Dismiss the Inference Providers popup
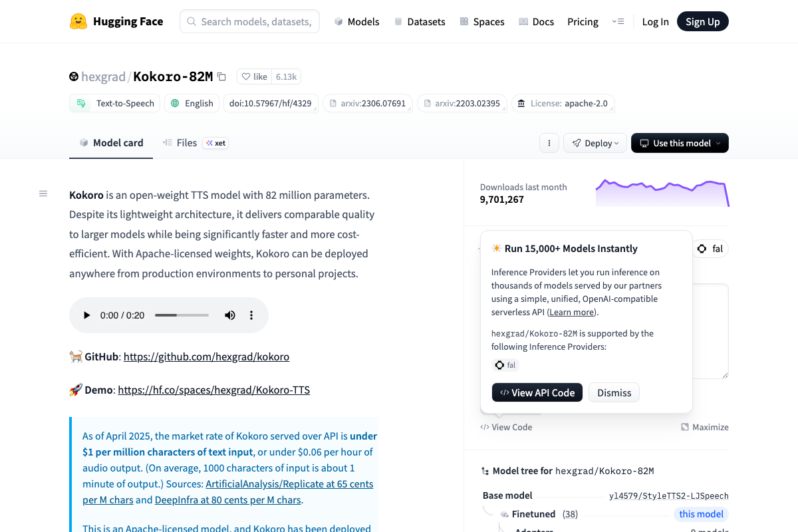 [614, 392]
